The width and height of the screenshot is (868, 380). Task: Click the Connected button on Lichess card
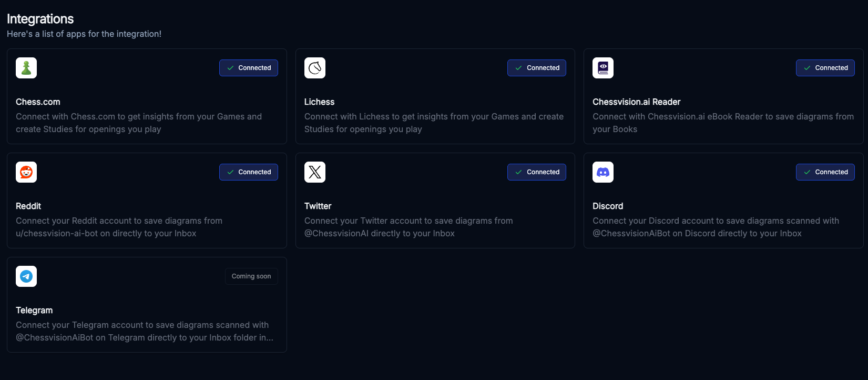pyautogui.click(x=537, y=68)
